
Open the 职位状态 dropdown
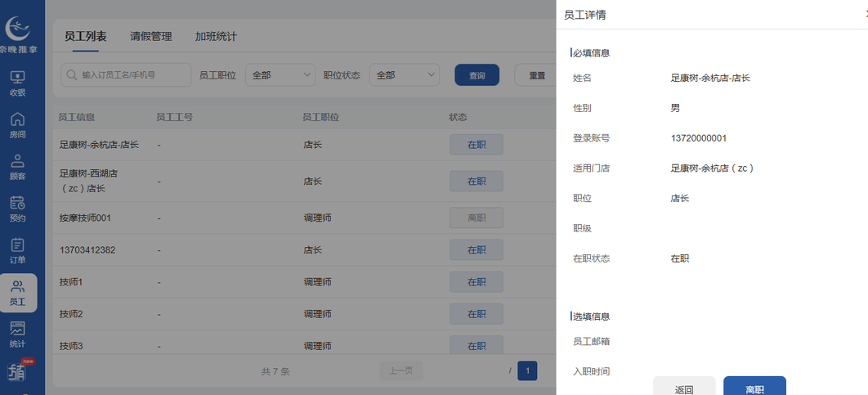[x=405, y=75]
